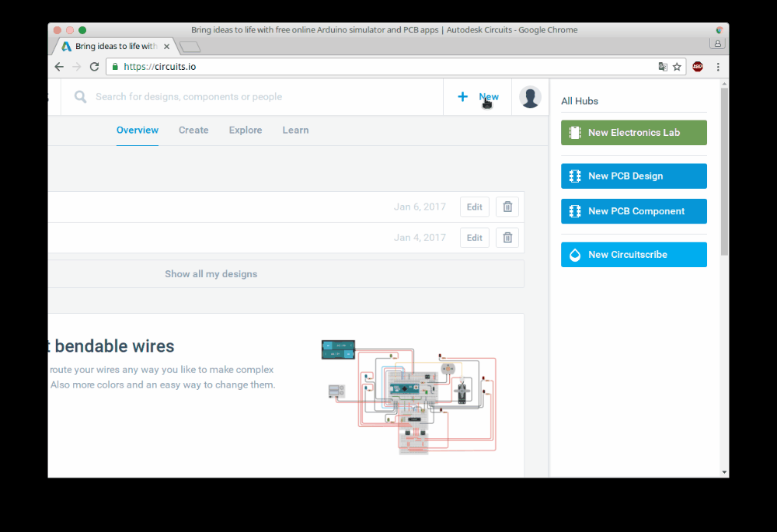
Task: Click the browser forward arrow
Action: tap(76, 67)
